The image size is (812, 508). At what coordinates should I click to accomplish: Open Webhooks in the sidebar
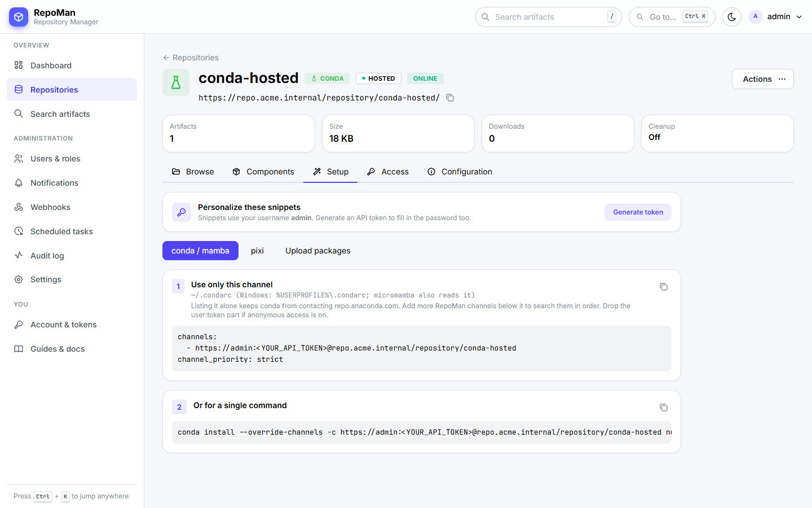coord(72,207)
